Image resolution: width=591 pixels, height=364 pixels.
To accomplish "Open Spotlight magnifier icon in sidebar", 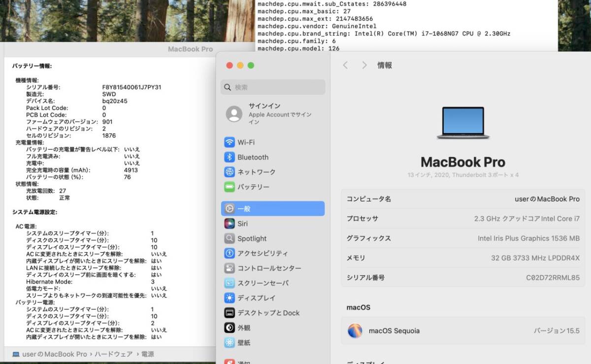I will (x=230, y=238).
